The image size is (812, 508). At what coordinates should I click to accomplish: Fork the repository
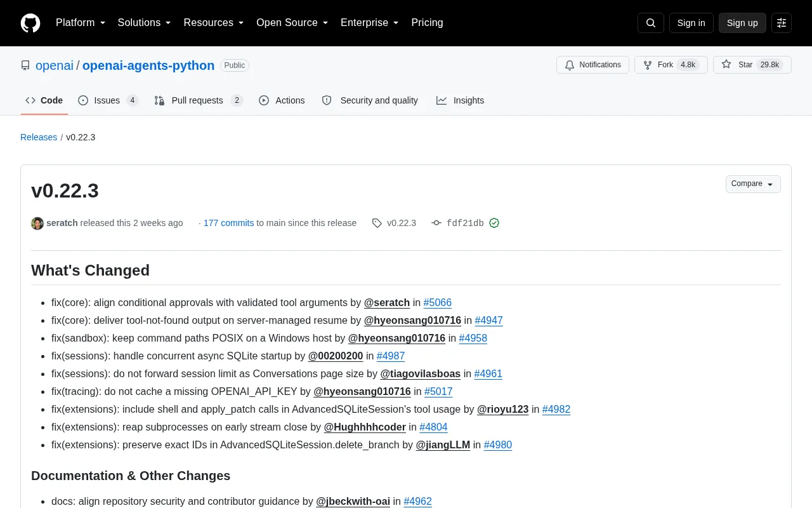671,65
